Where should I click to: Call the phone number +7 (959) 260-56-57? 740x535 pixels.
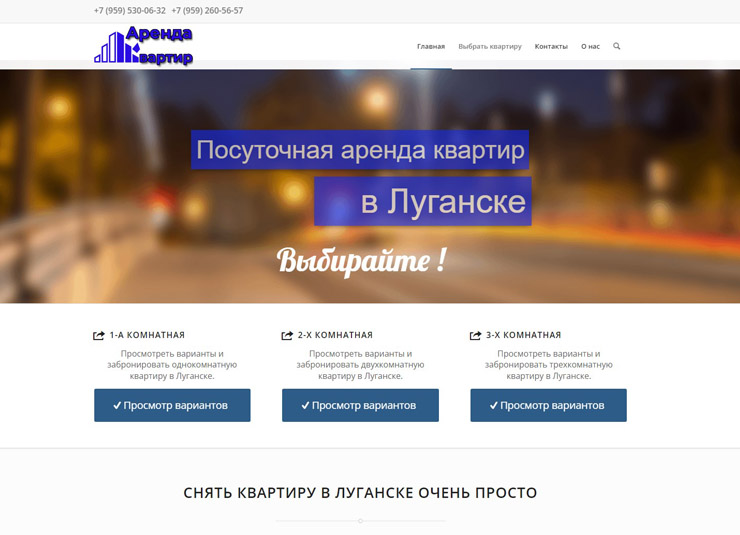[207, 10]
